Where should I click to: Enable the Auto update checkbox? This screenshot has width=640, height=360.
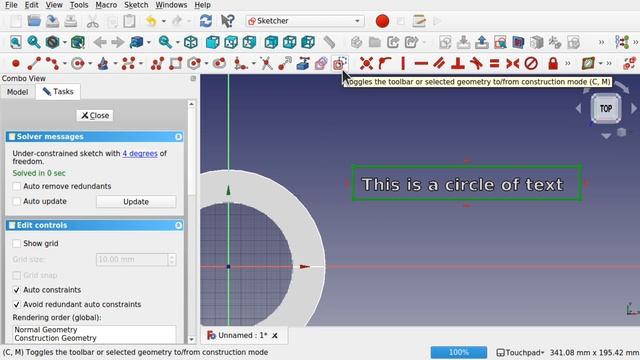pos(17,202)
